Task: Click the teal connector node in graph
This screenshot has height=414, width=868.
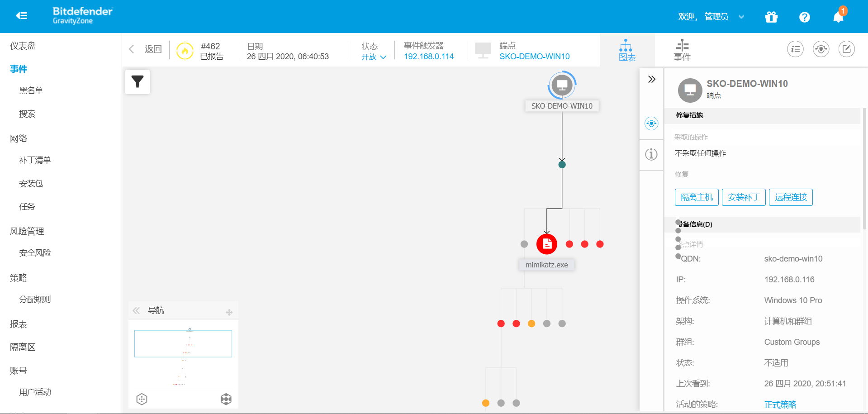Action: 562,164
